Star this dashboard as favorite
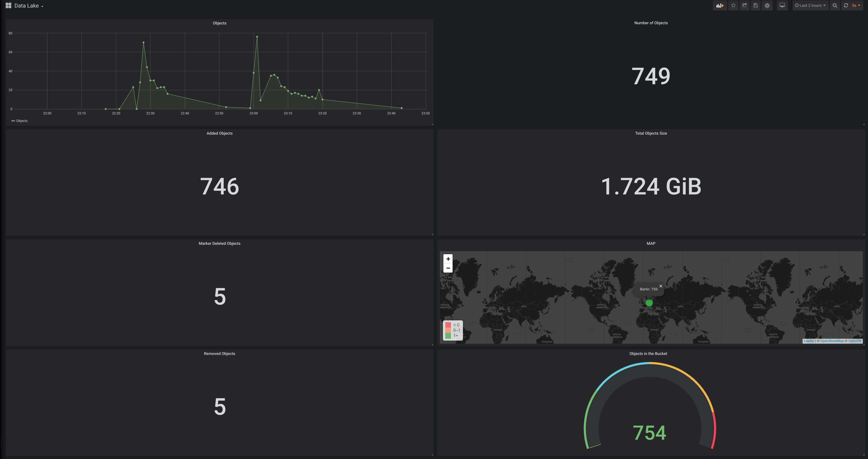 pos(733,5)
